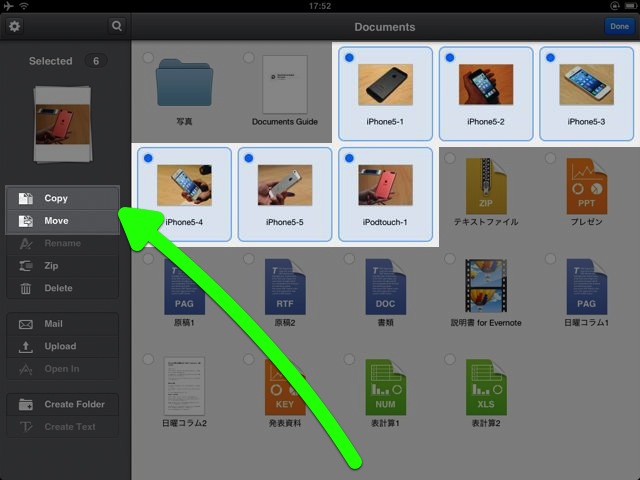The height and width of the screenshot is (480, 640).
Task: Tap the trash can icon
Action: click(x=26, y=289)
